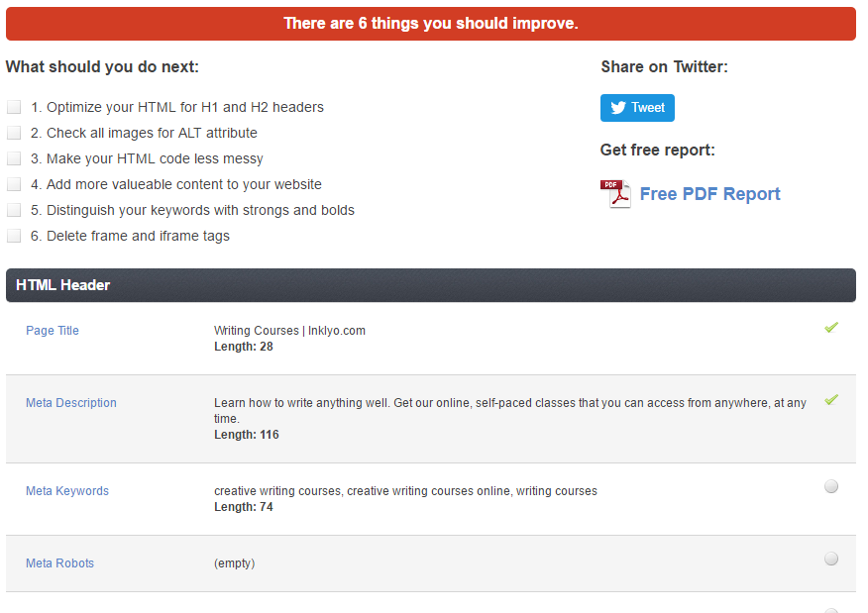The image size is (868, 613).
Task: Click the gray status circle for Meta Robots
Action: coord(831,559)
